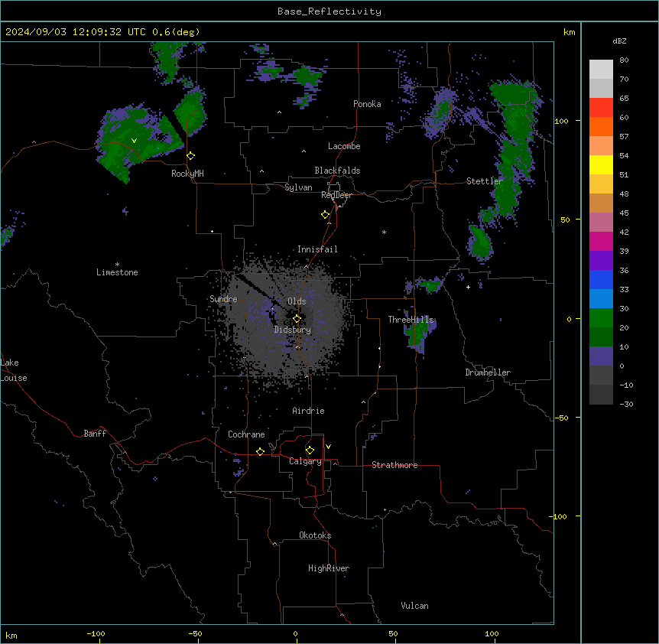
Task: Click the RockyMH town label
Action: pos(187,174)
